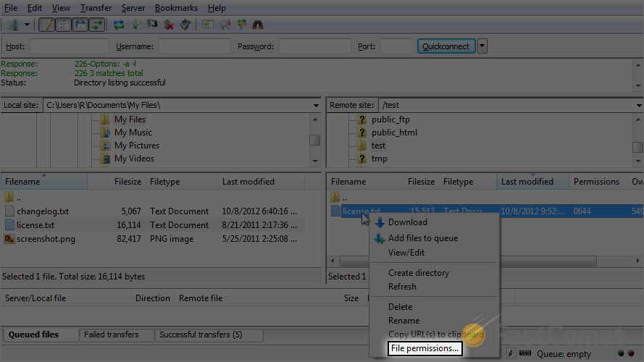644x362 pixels.
Task: Cancel current operation flag icon
Action: [x=152, y=25]
